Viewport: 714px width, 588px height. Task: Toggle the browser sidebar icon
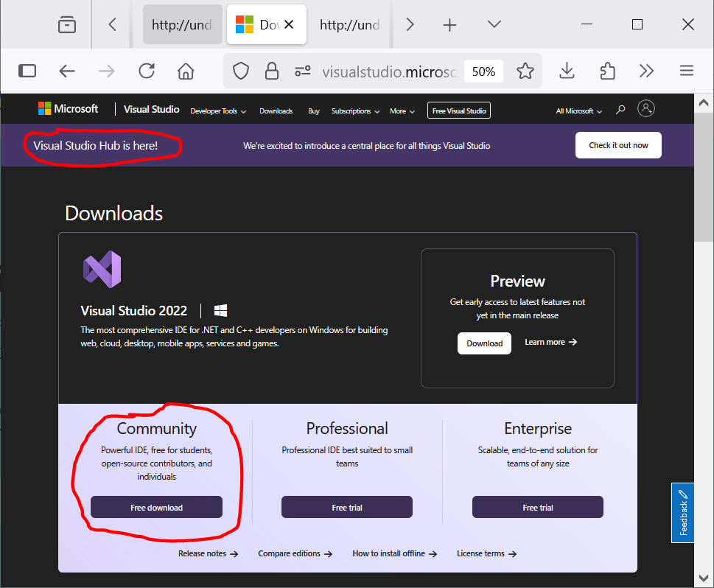[x=27, y=71]
